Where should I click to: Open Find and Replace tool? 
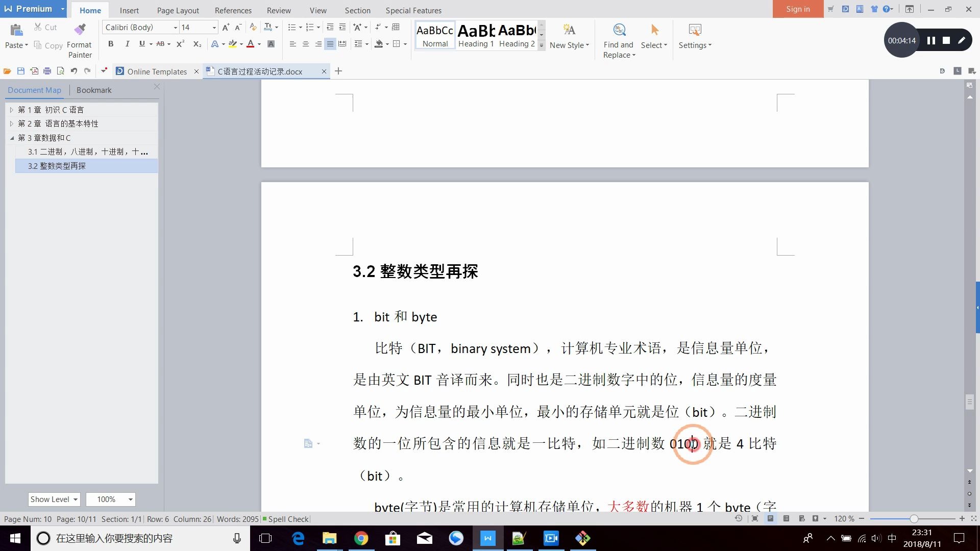pos(618,40)
